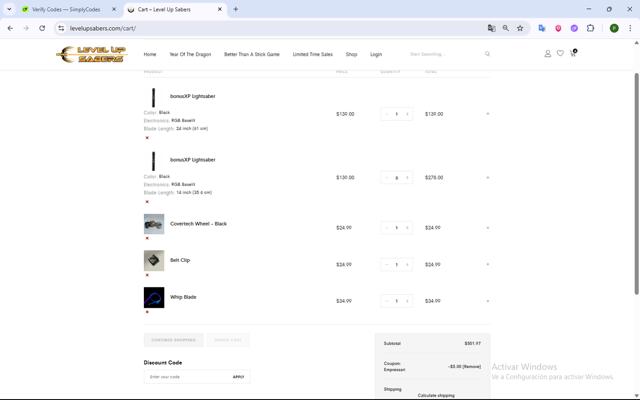
Task: Open the account user icon
Action: coord(547,53)
